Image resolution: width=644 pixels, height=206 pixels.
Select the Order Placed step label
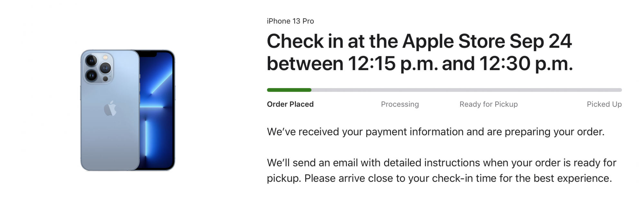point(290,104)
